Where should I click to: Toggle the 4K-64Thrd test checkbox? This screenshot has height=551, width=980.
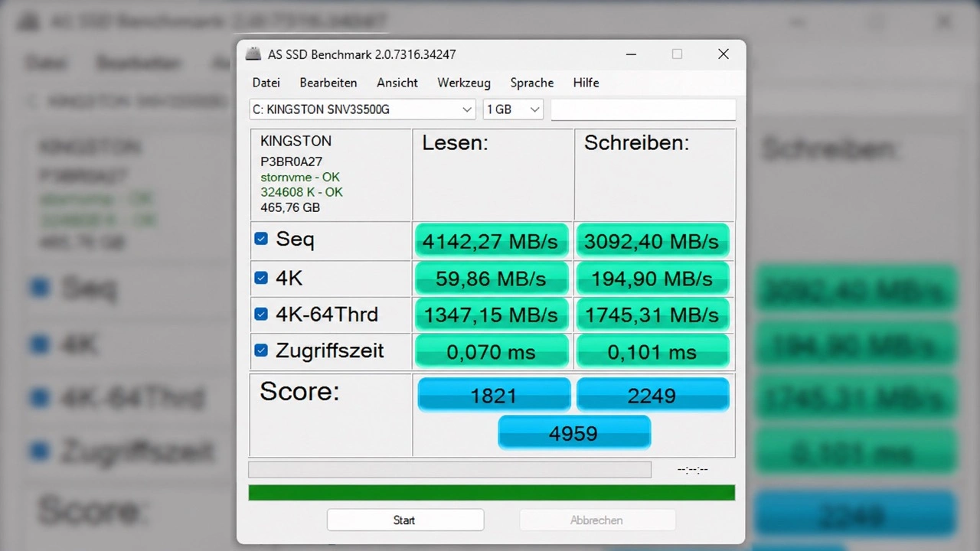(261, 314)
